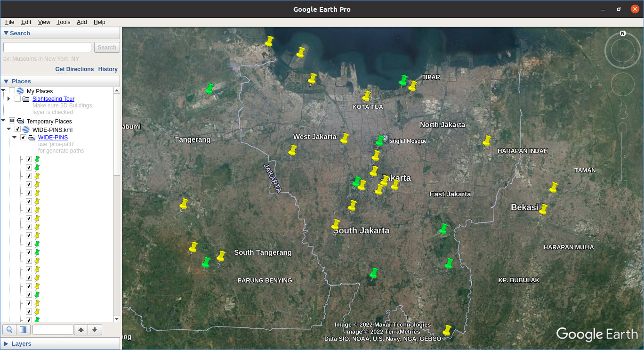Uncheck the third placemark checkbox under WIDE-PINS
The height and width of the screenshot is (350, 644).
tap(29, 176)
